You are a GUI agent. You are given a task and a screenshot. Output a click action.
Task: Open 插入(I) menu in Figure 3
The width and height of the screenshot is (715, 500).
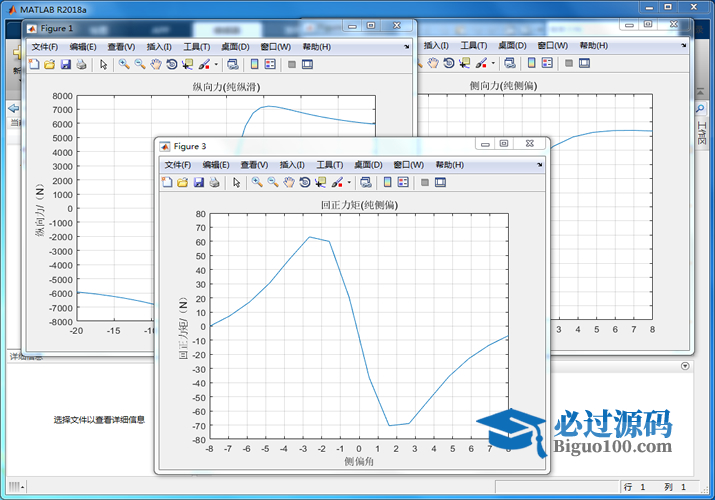tap(292, 165)
